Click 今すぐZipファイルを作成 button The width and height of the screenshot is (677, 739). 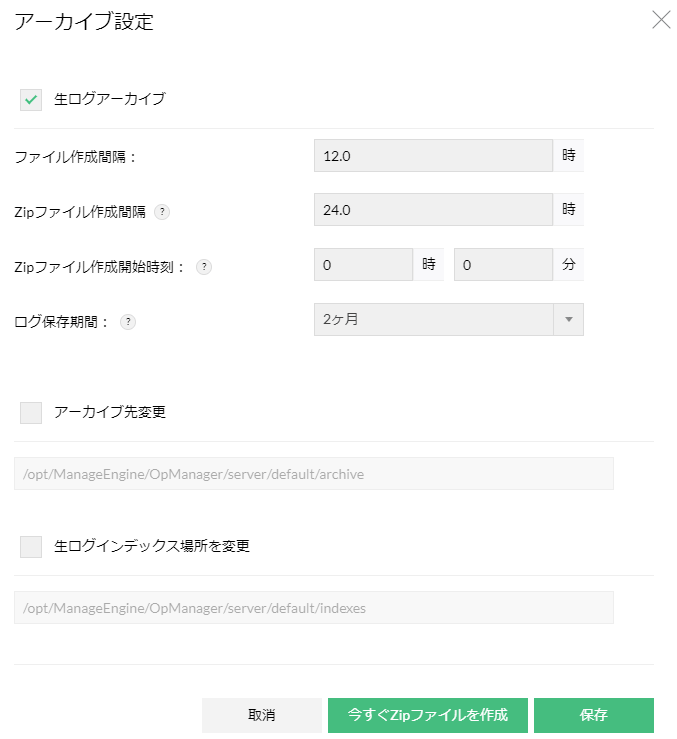coord(428,715)
